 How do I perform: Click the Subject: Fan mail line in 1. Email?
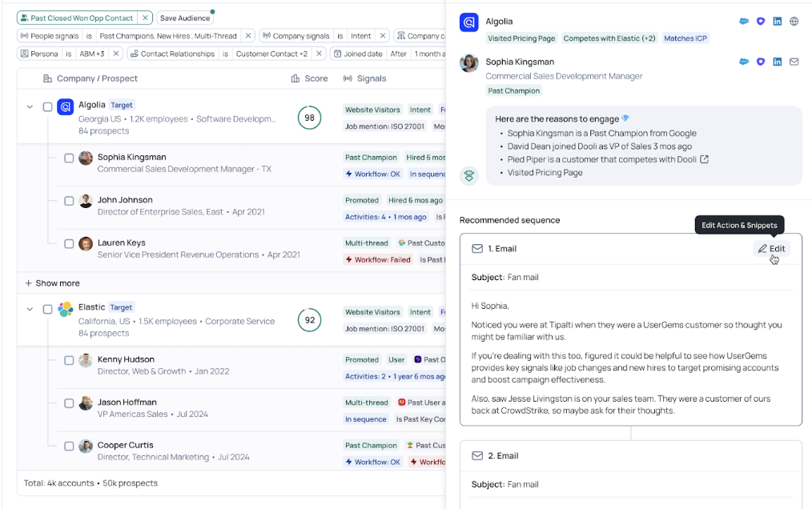(x=505, y=277)
